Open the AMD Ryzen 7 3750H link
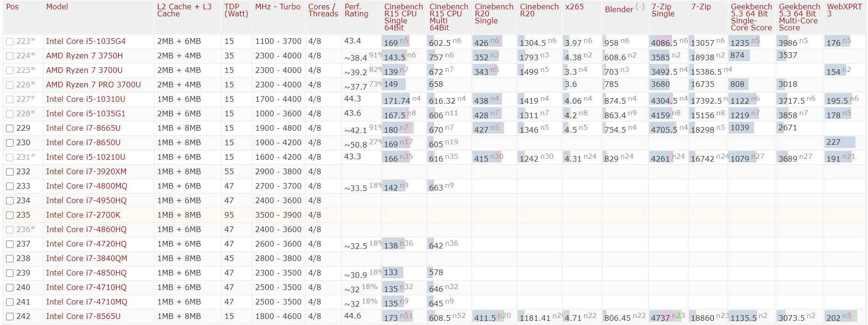The width and height of the screenshot is (868, 325). click(84, 56)
